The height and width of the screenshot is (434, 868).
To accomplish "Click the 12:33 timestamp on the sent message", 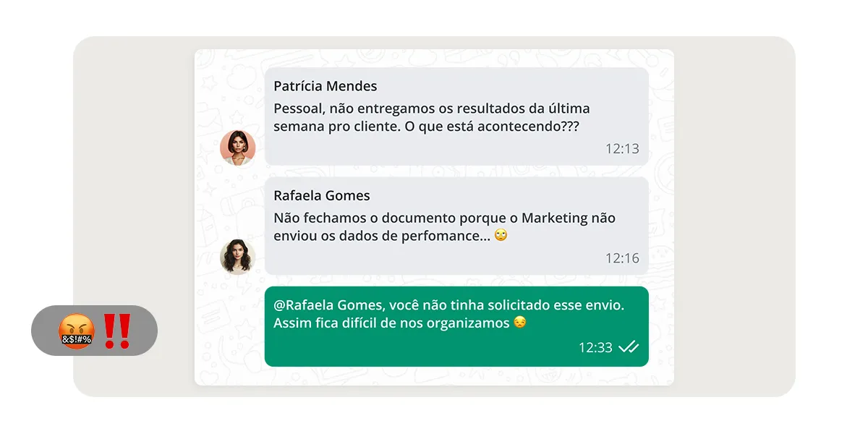I will 595,347.
